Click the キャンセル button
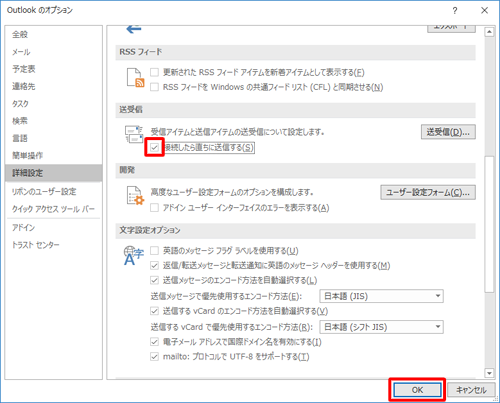Screen dimensions: 500x403 click(x=471, y=390)
